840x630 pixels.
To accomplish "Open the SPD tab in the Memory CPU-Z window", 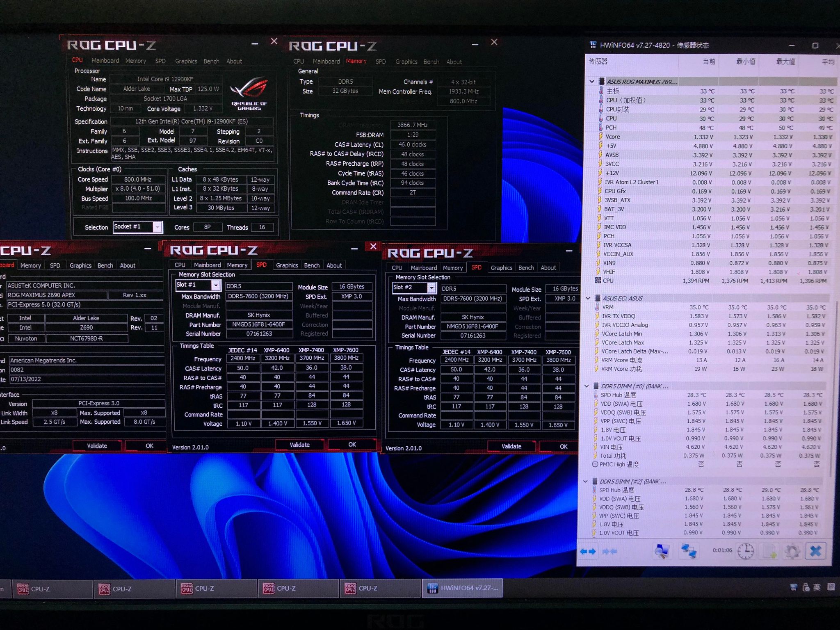I will [x=381, y=62].
